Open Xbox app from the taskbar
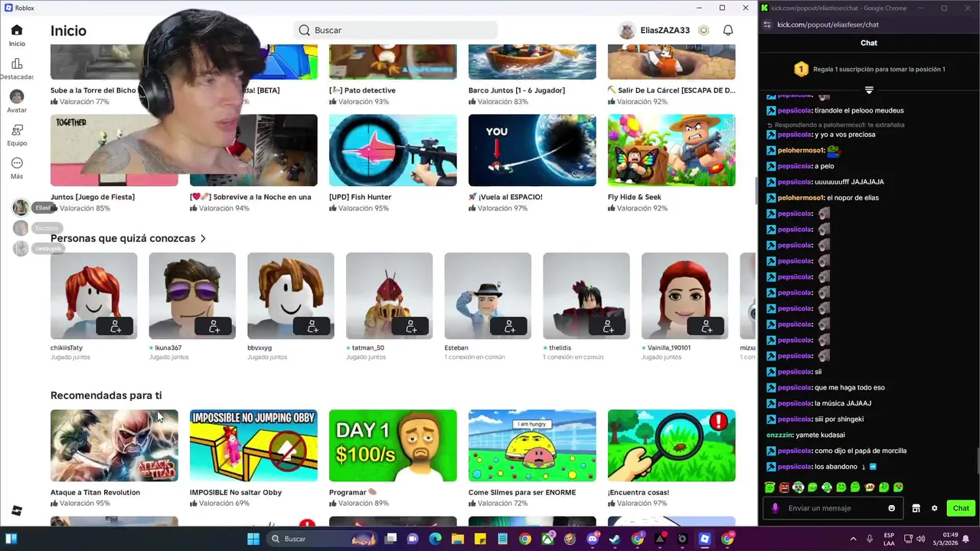This screenshot has width=980, height=551. coord(547,539)
